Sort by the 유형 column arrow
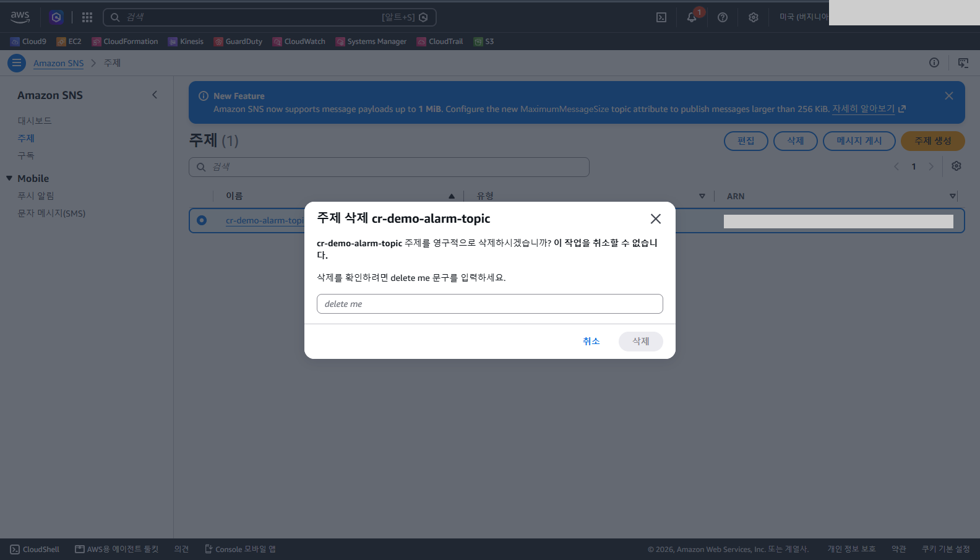The image size is (980, 560). pyautogui.click(x=702, y=196)
